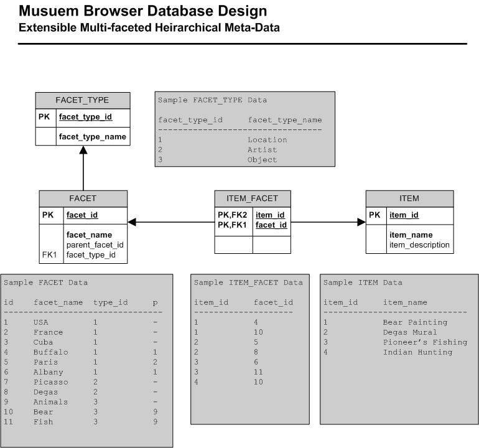Click the facet_type_name field in FACET_TYPE table

pos(92,136)
